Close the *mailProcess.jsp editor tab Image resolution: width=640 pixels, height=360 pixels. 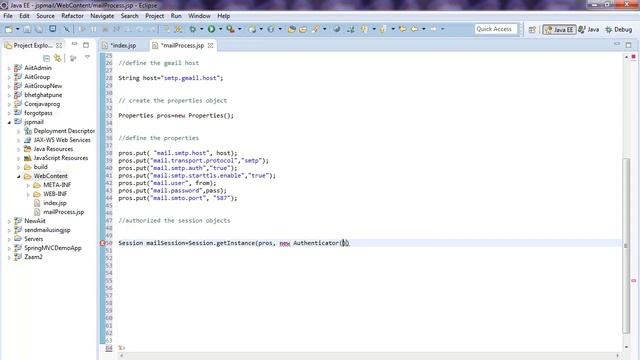pos(211,45)
